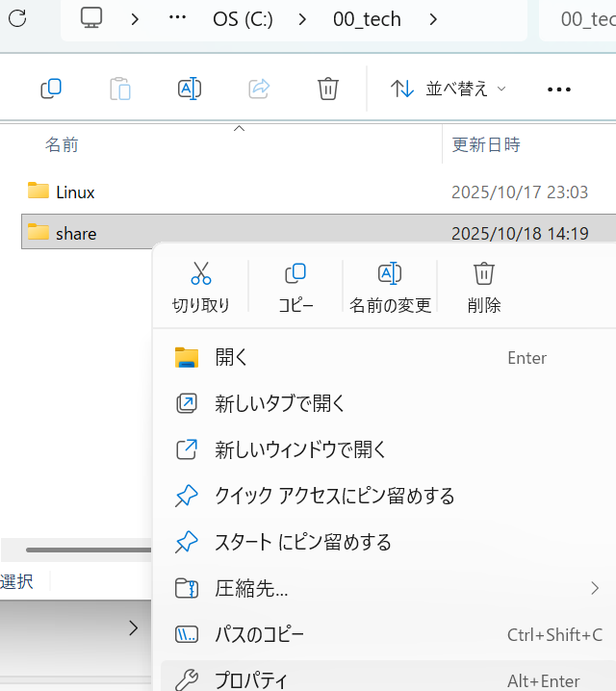Screen dimensions: 616x691
Task: Click the horizontal scrollbar below file list
Action: 89,550
